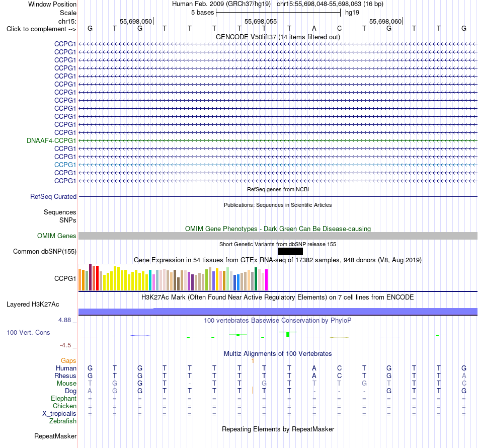Image resolution: width=478 pixels, height=448 pixels.
Task: Click the '5 bases' scale label
Action: point(202,13)
